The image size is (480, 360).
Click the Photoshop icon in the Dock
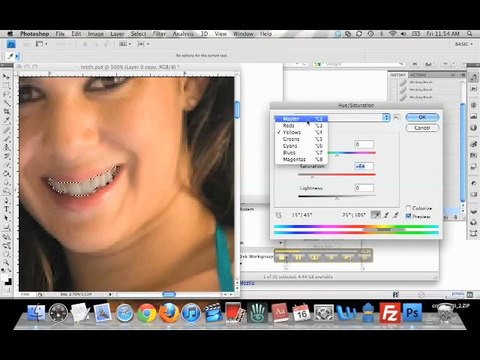click(412, 313)
